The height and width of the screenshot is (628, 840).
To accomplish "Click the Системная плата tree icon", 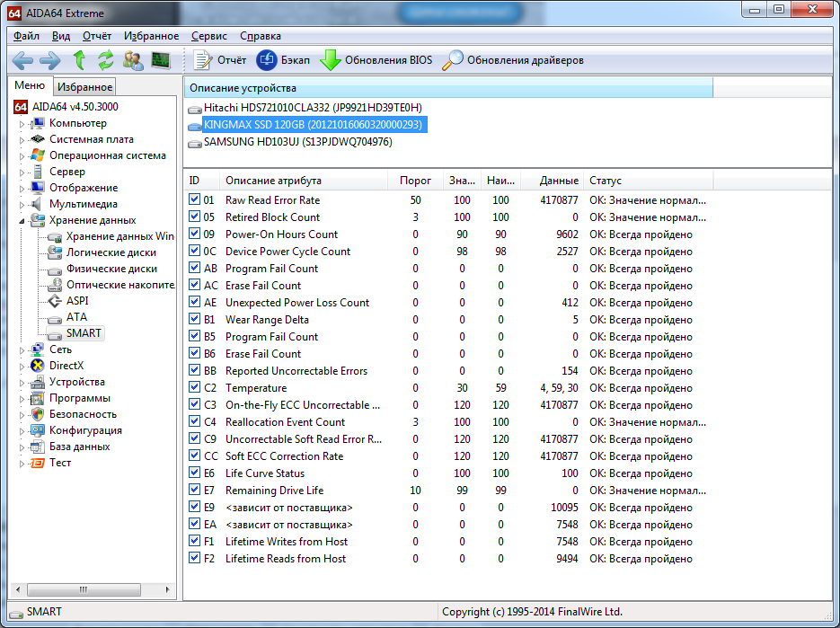I will pyautogui.click(x=38, y=139).
